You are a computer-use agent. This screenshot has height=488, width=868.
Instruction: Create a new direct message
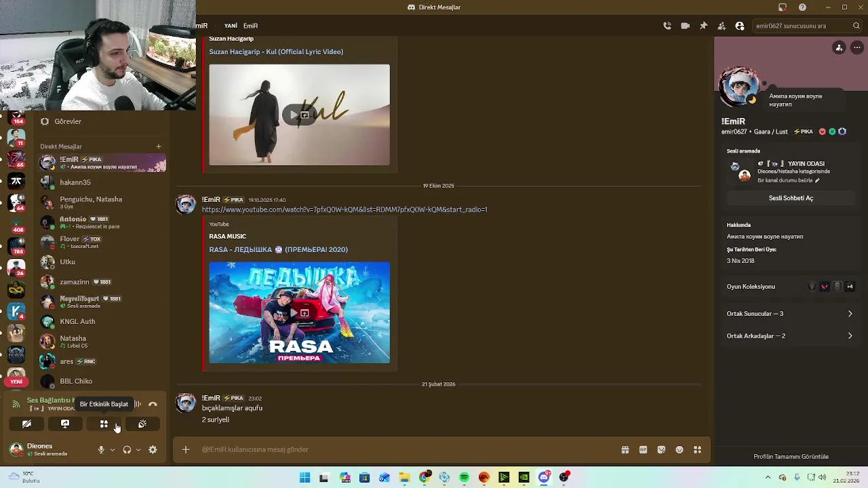[x=159, y=146]
